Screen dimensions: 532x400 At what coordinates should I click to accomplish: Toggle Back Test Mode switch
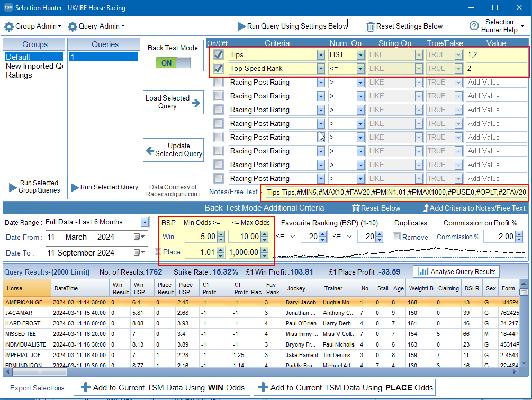click(173, 63)
